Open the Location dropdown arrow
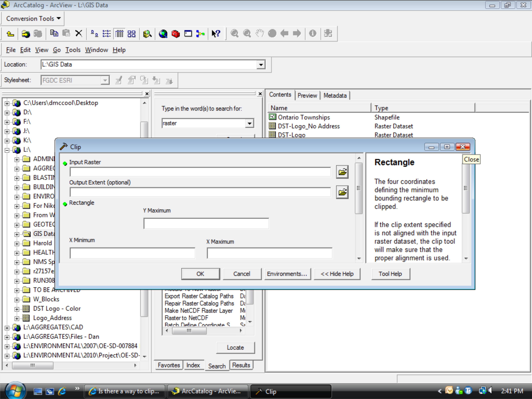 coord(261,65)
